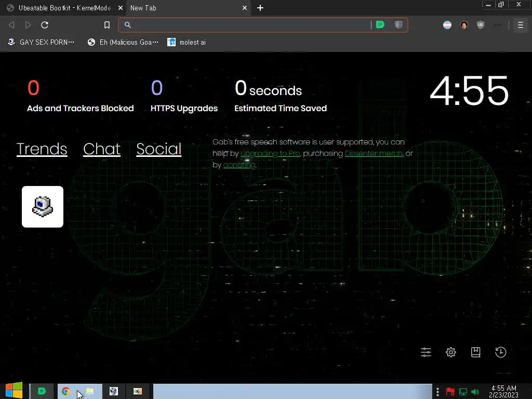Open the Chat link

point(102,149)
